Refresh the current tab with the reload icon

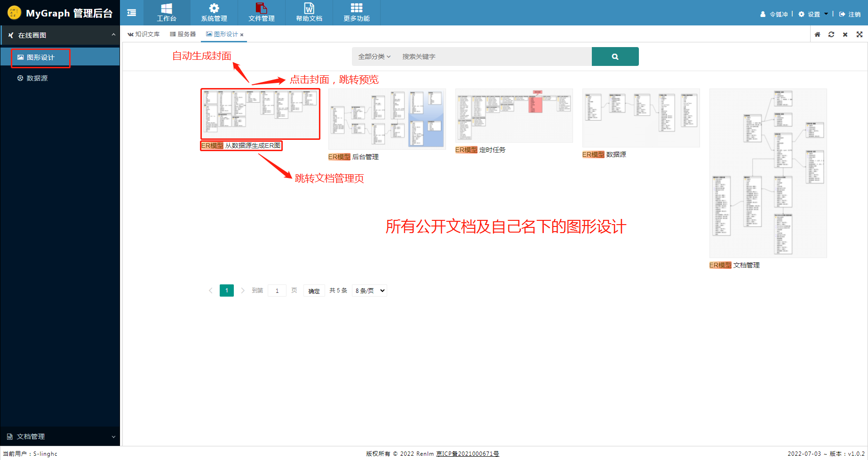coord(831,34)
